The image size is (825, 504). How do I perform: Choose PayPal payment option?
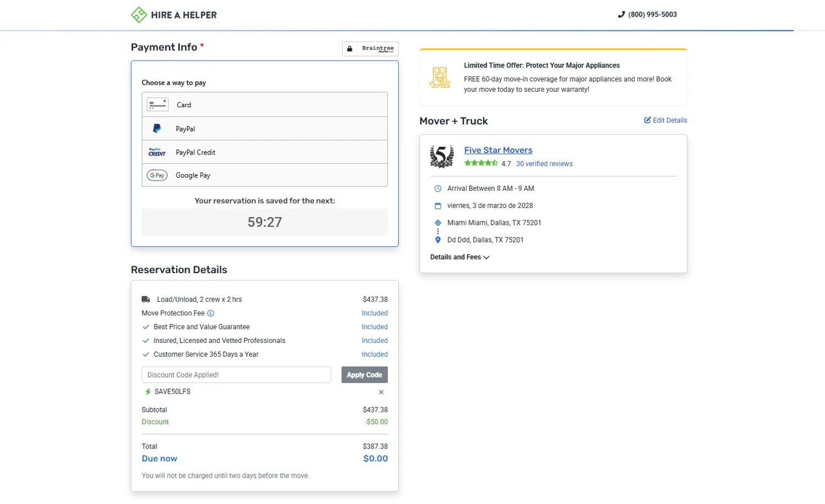tap(265, 129)
